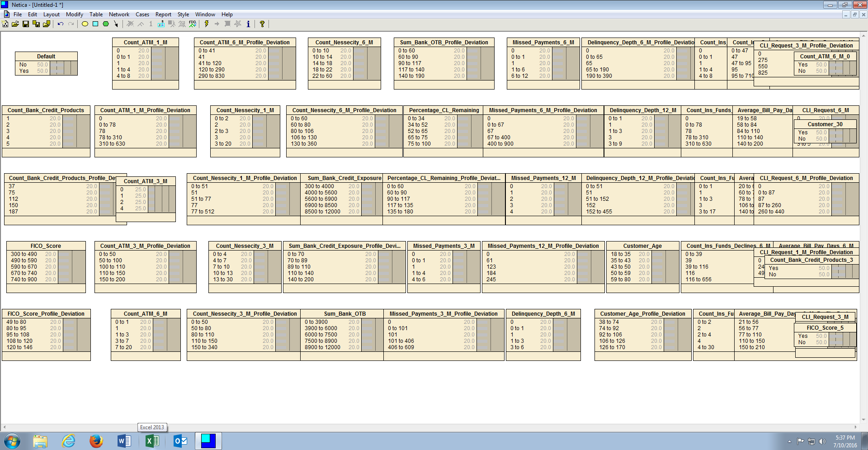Open the Style menu
The width and height of the screenshot is (868, 450).
click(183, 14)
